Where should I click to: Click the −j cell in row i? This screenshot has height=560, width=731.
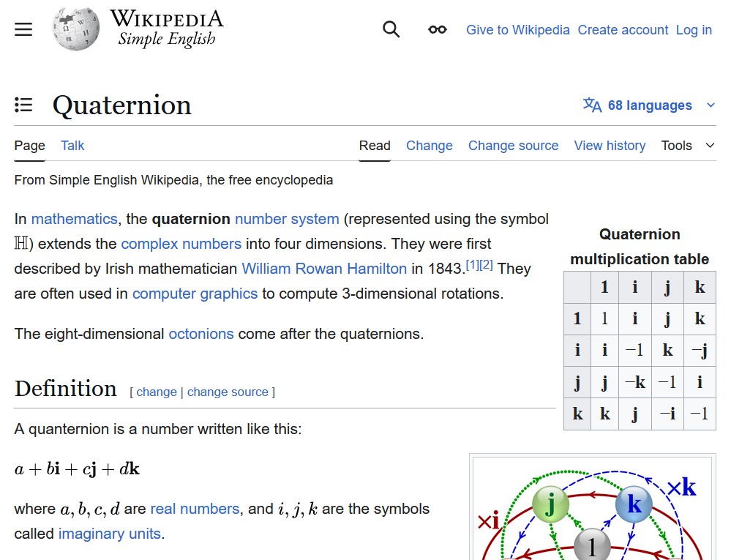[x=700, y=351]
